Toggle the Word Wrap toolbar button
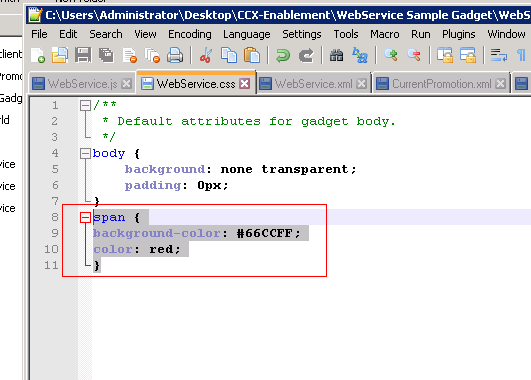531x380 pixels. [498, 55]
